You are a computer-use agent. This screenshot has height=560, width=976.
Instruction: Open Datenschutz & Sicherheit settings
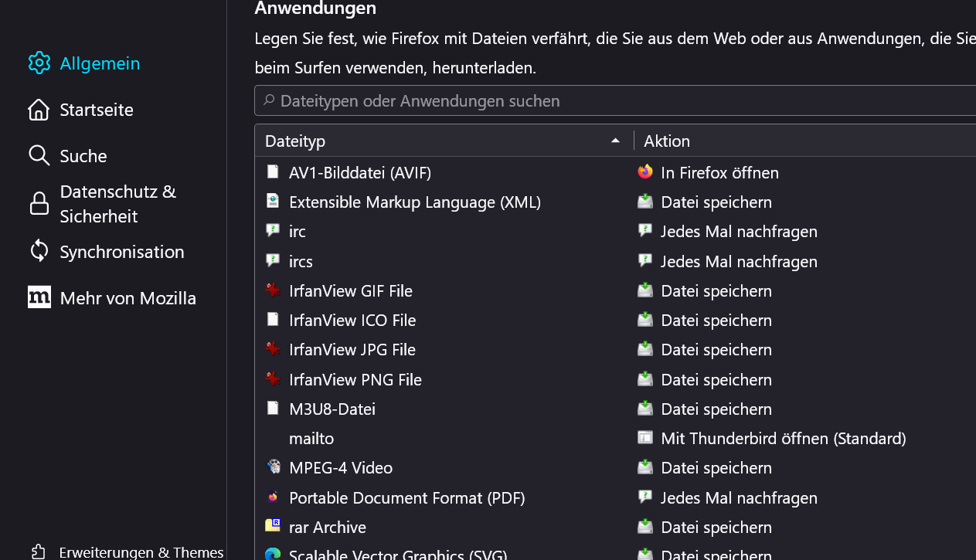pos(118,204)
